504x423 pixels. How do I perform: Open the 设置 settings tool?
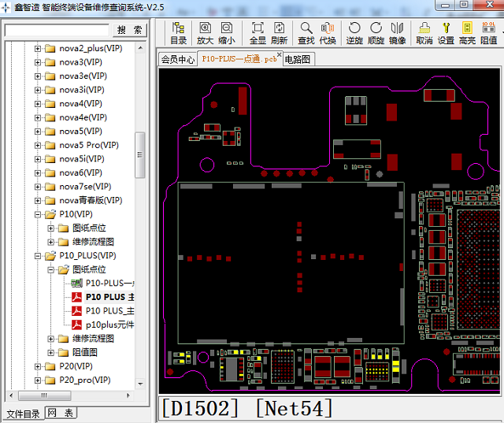[446, 33]
